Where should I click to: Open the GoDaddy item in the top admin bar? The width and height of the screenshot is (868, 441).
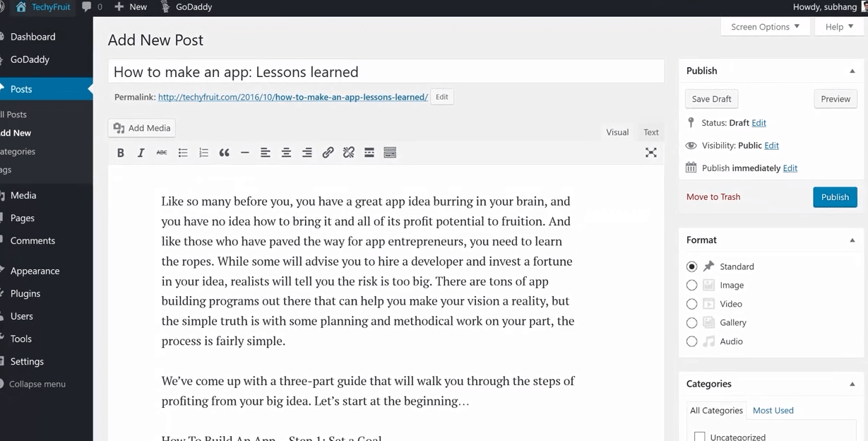click(186, 7)
